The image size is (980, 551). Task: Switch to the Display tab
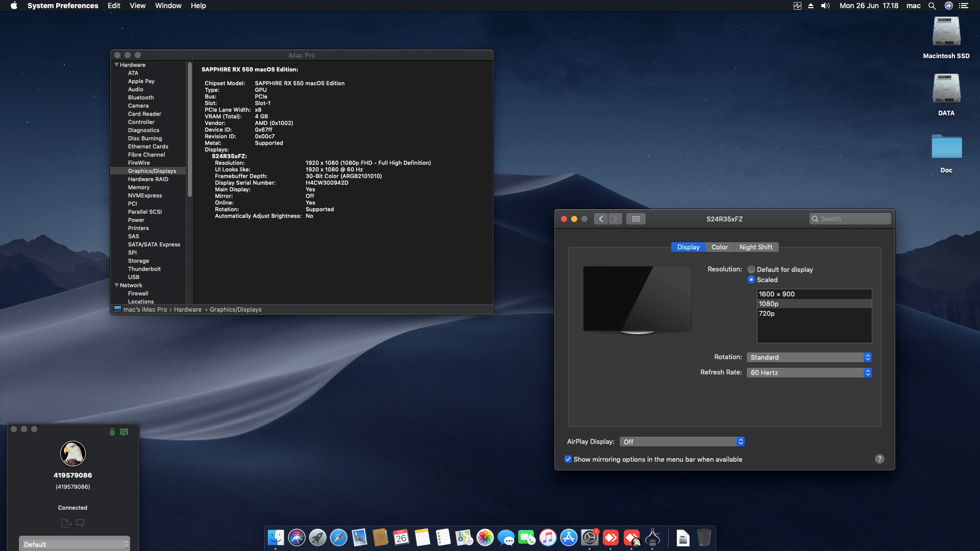pyautogui.click(x=688, y=247)
